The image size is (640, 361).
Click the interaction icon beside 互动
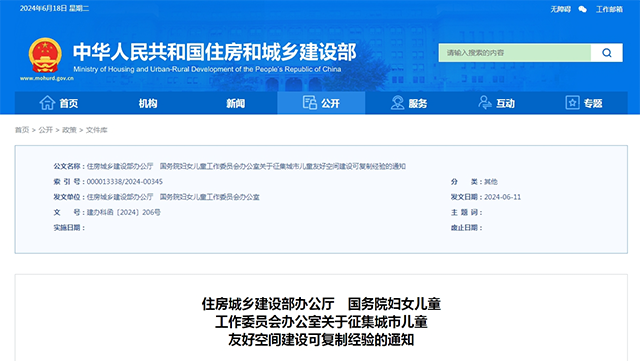click(485, 103)
